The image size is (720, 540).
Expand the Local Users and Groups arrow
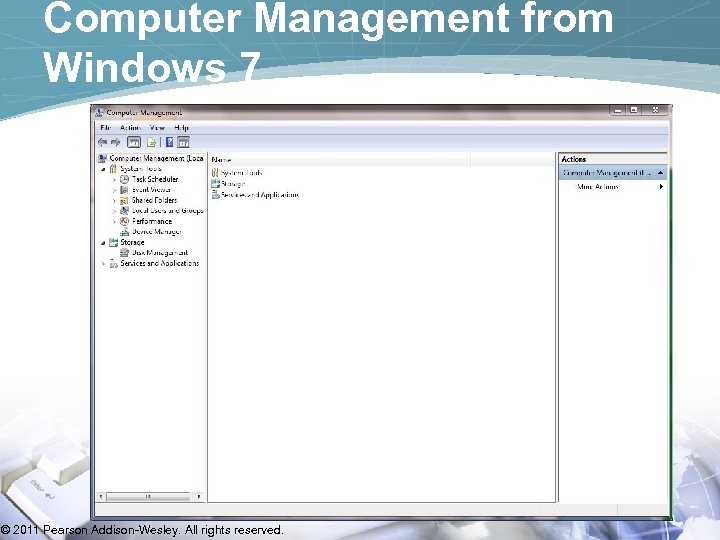pyautogui.click(x=114, y=211)
